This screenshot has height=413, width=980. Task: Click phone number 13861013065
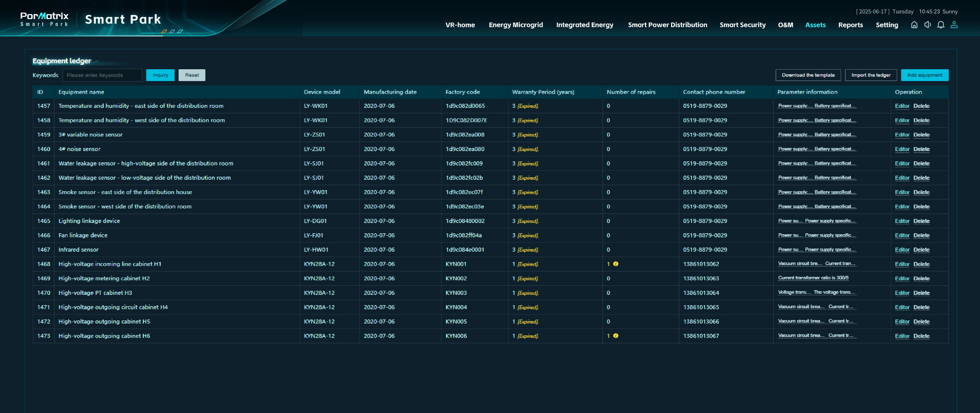[701, 307]
